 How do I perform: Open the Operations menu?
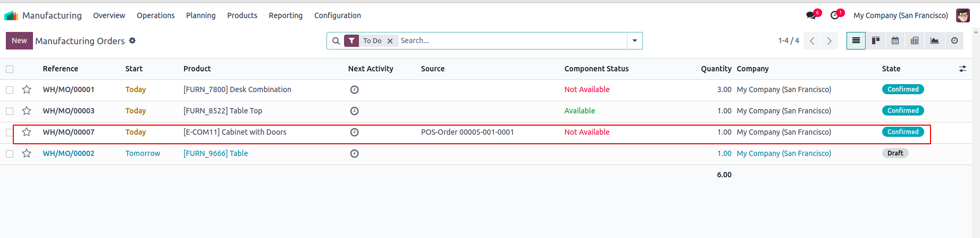click(x=155, y=15)
